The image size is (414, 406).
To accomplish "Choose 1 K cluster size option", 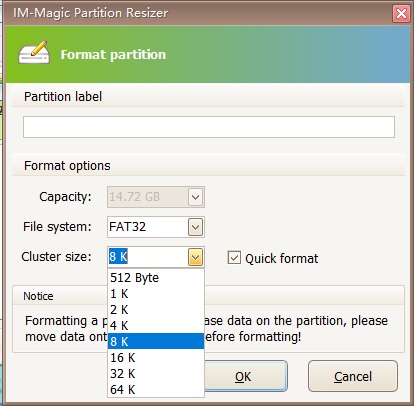I will click(156, 294).
